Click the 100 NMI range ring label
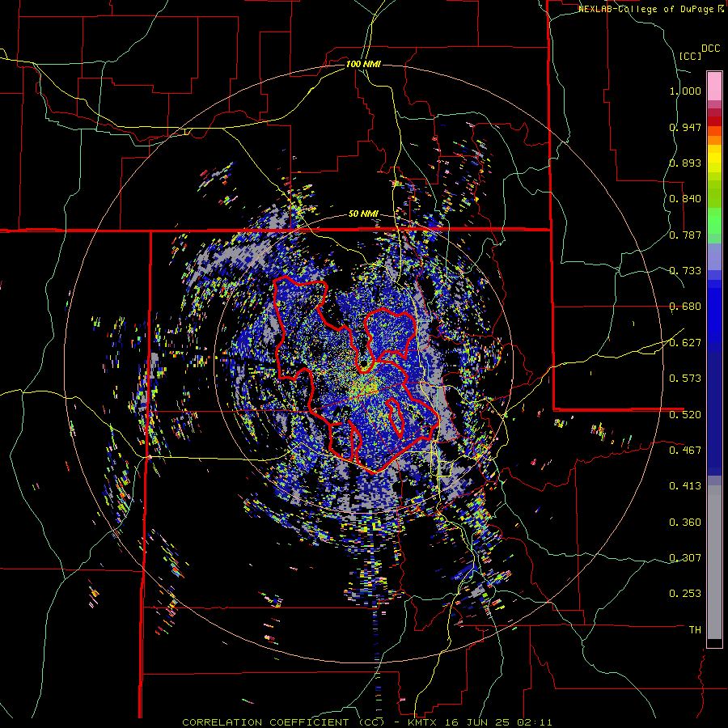The width and height of the screenshot is (728, 728). (363, 64)
